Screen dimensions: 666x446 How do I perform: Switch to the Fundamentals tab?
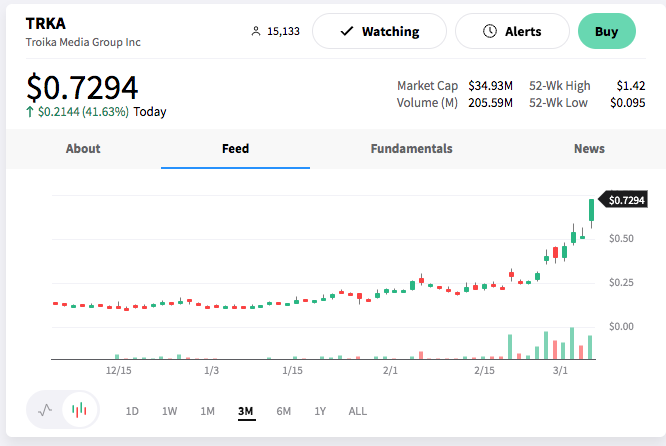412,149
